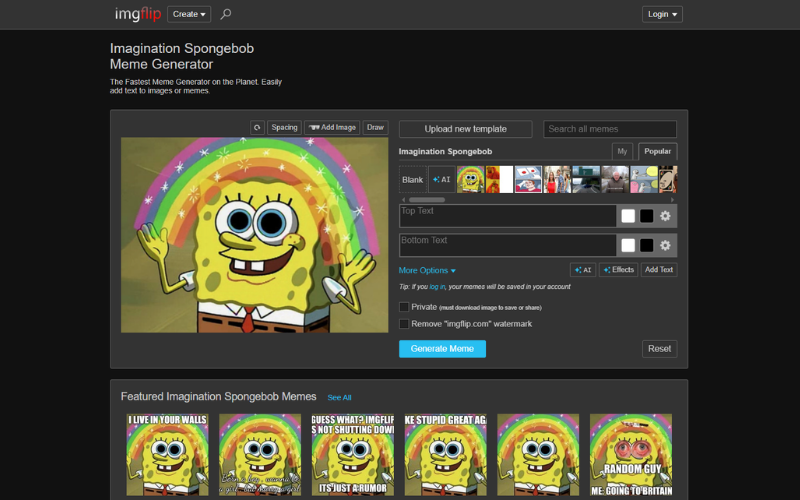Focus the Bottom Text input field

pos(508,245)
